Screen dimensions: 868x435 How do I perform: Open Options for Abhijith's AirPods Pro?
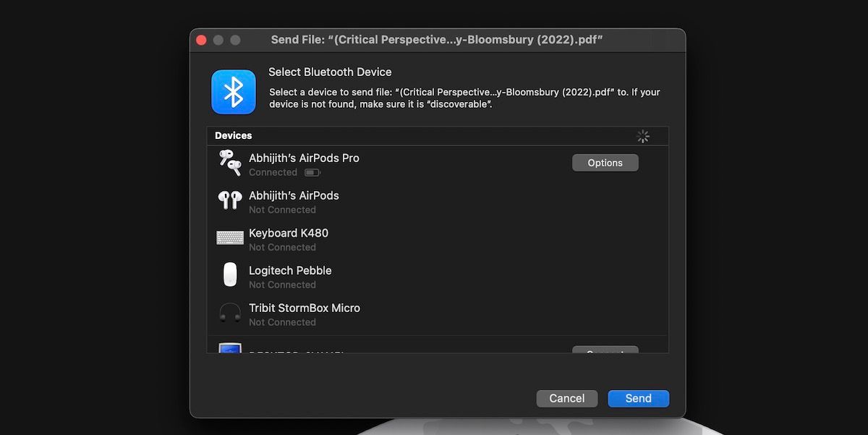coord(605,162)
